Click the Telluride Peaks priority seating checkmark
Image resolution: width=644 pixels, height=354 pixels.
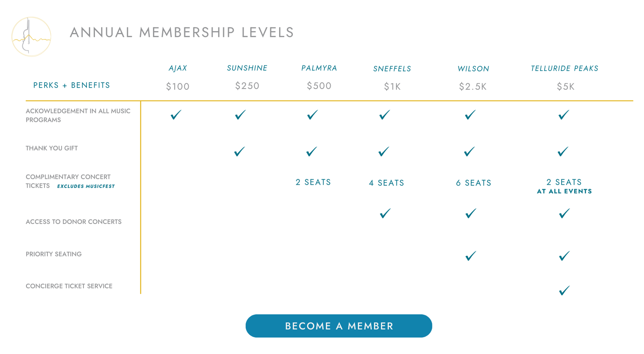click(x=564, y=256)
